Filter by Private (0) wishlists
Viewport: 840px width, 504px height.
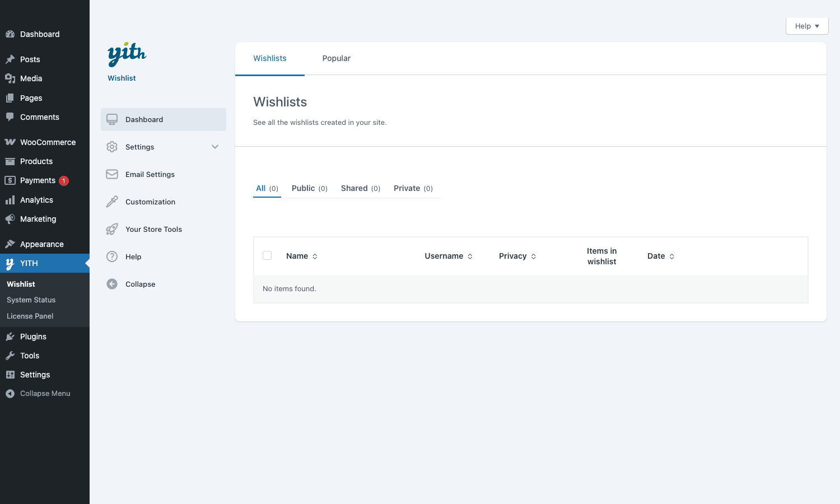tap(413, 188)
